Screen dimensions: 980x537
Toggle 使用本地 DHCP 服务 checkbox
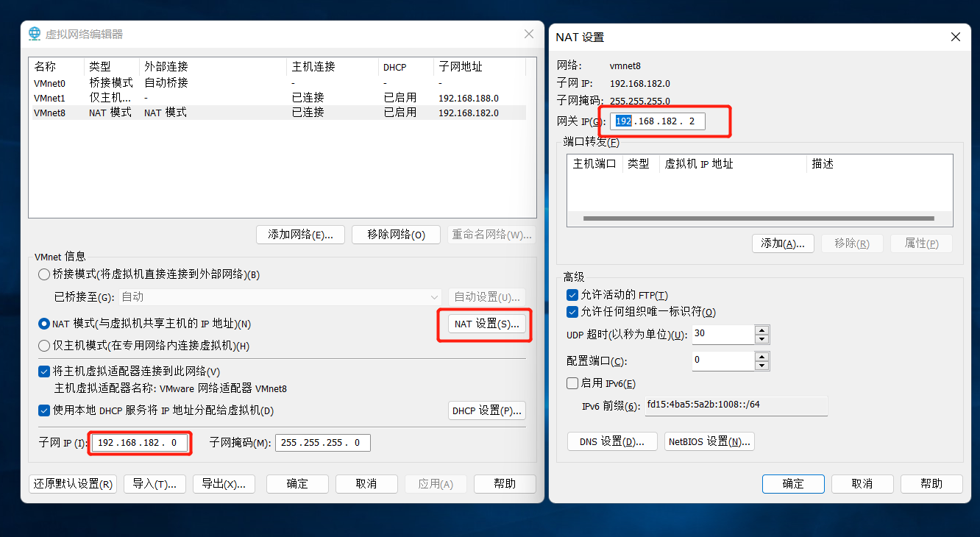[44, 410]
